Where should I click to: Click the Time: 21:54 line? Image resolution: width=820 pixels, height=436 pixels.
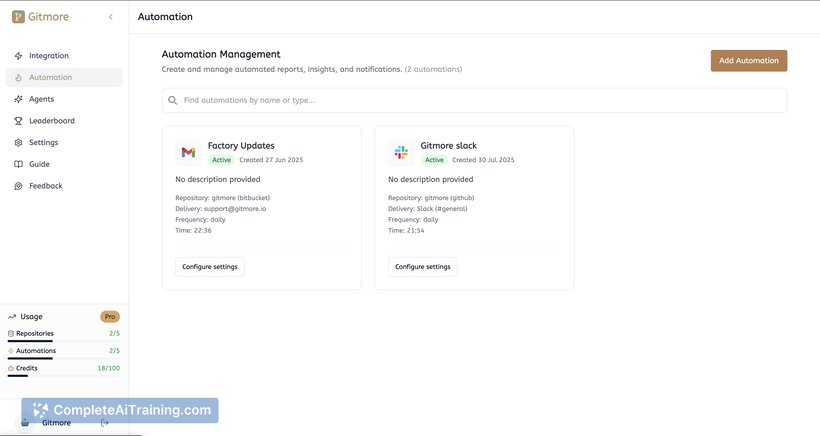pos(406,231)
